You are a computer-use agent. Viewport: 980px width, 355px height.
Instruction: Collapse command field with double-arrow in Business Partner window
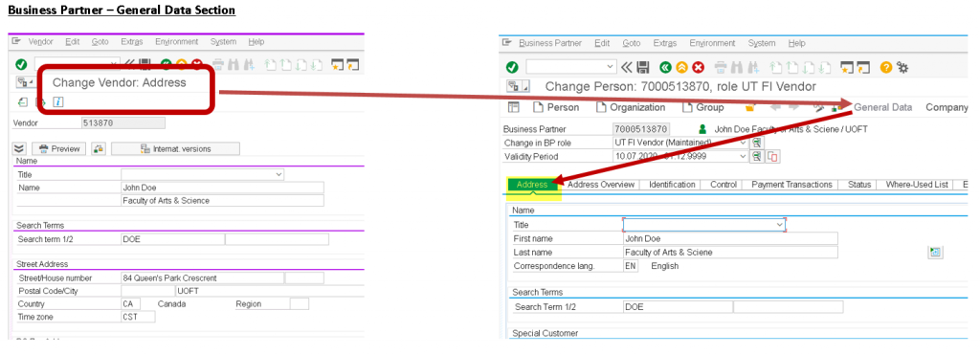pos(626,68)
